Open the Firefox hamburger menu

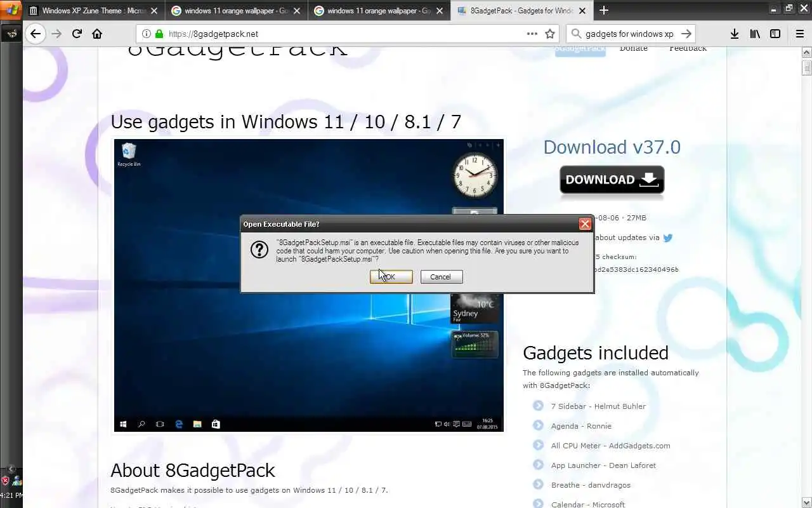tap(799, 34)
